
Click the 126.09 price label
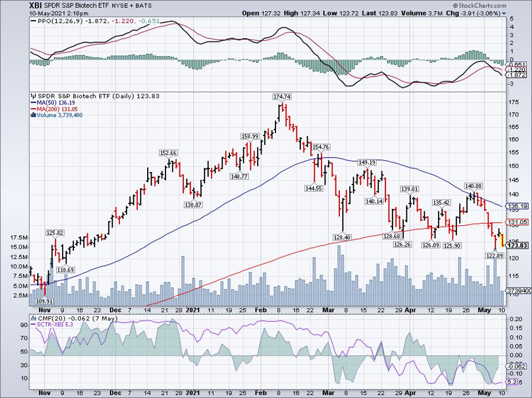[x=431, y=245]
